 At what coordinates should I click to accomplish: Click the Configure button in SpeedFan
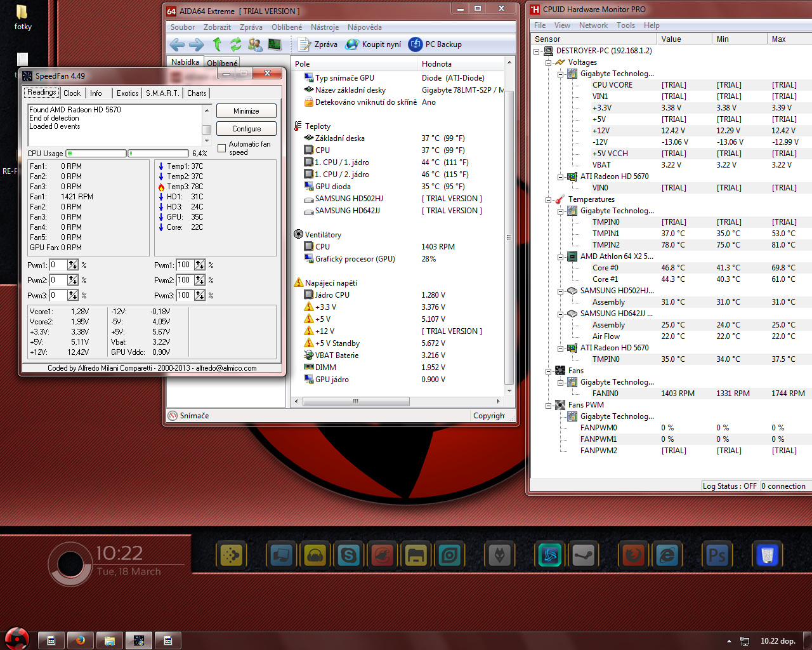click(246, 129)
